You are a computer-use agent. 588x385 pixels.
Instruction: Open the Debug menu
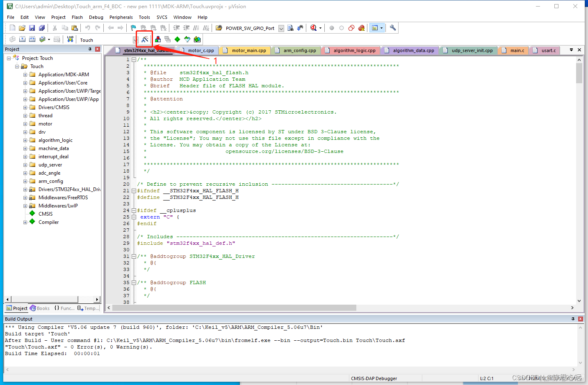tap(96, 17)
